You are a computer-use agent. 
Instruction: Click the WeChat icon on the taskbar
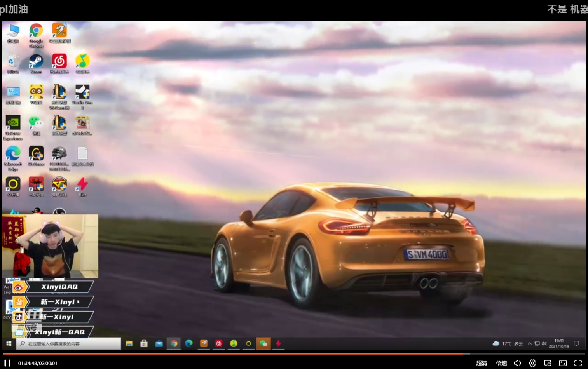click(x=263, y=343)
